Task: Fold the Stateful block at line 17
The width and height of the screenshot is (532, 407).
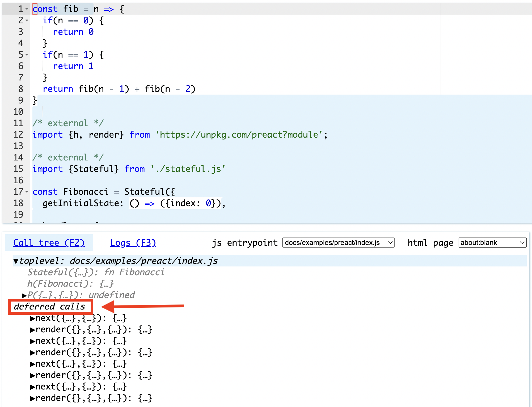Action: point(27,192)
